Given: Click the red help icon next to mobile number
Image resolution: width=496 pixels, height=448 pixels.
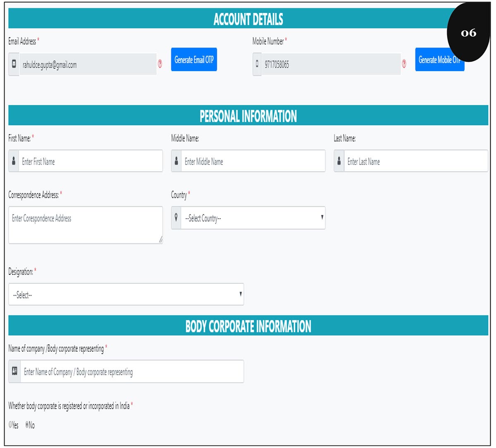Looking at the screenshot, I should [404, 64].
